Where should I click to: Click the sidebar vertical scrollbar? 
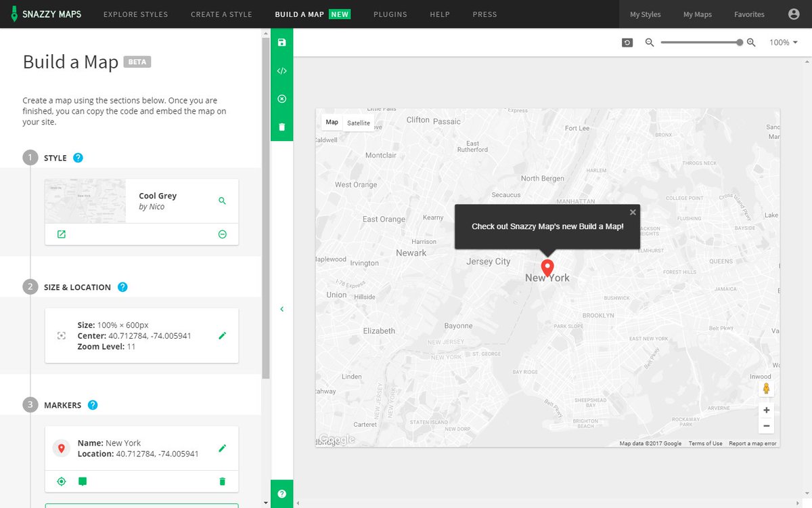pyautogui.click(x=266, y=207)
